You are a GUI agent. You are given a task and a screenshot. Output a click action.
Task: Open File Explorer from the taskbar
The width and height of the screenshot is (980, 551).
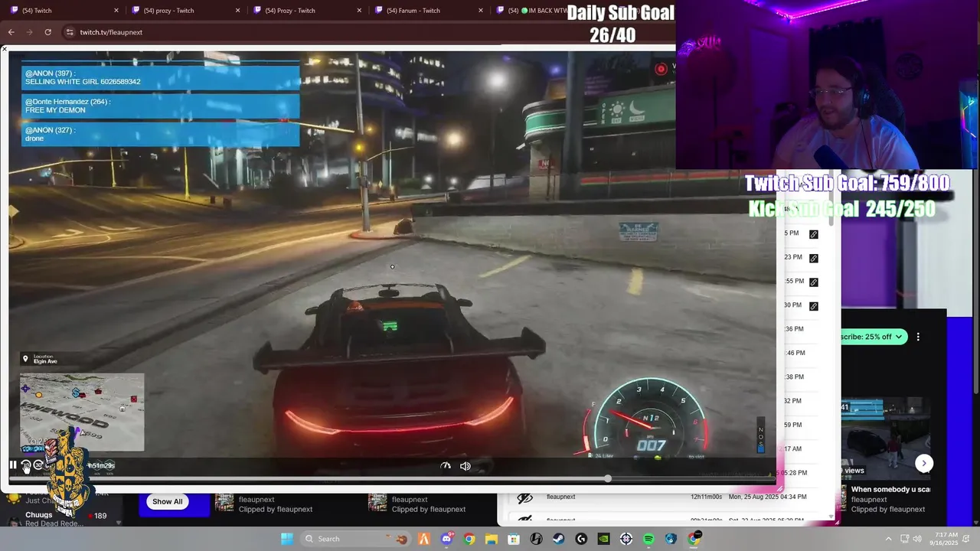tap(491, 539)
